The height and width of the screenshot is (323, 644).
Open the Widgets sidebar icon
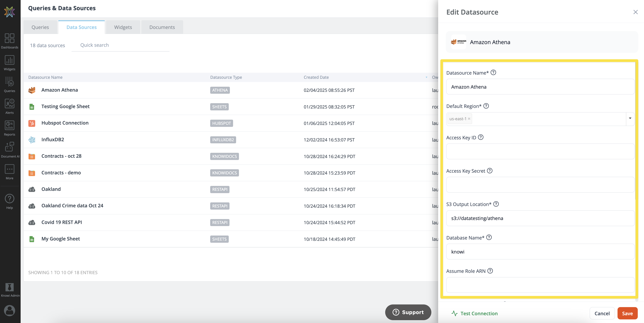coord(9,62)
